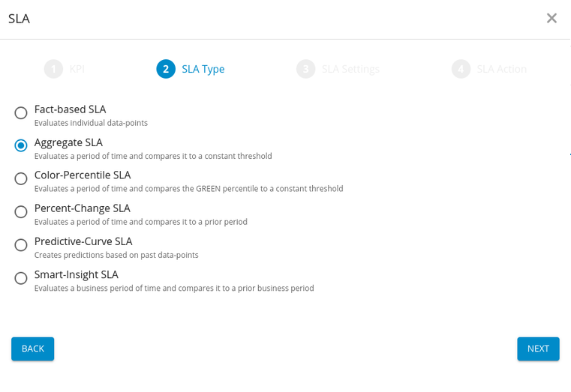Switch to the SLA Action step label
Viewport: 571px width, 392px height.
pos(501,69)
